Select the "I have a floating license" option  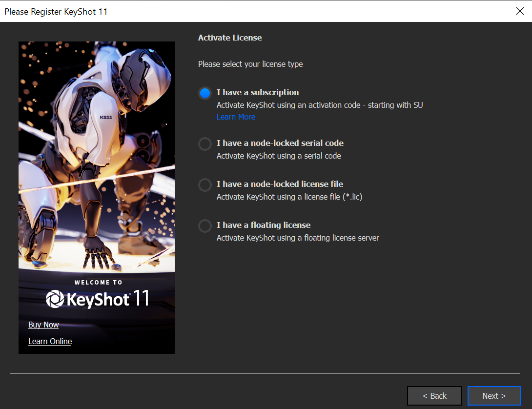(x=205, y=225)
